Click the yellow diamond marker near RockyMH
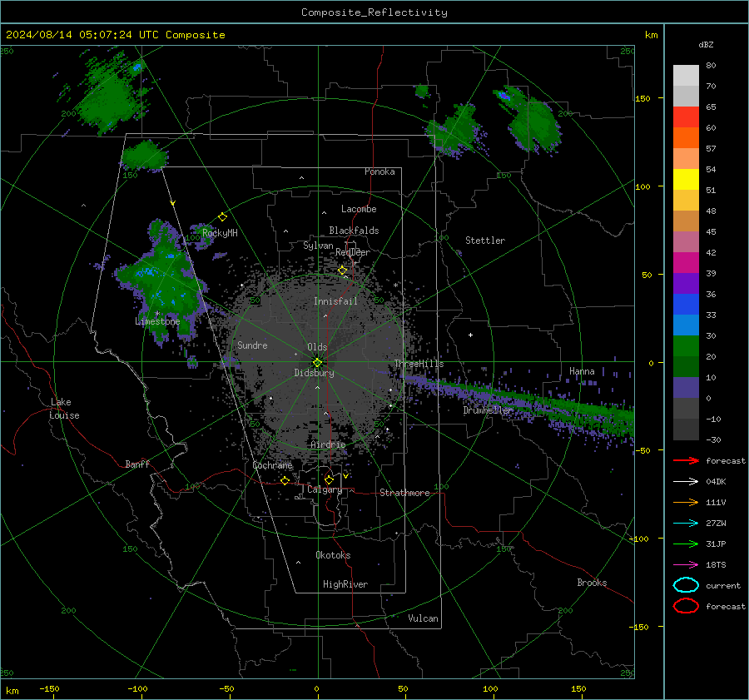 tap(222, 217)
